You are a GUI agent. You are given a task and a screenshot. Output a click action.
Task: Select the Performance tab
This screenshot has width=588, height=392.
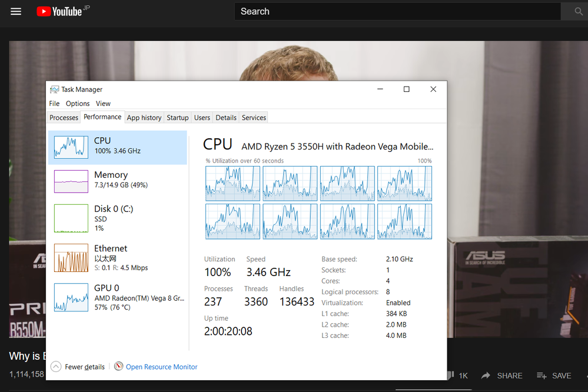point(102,117)
